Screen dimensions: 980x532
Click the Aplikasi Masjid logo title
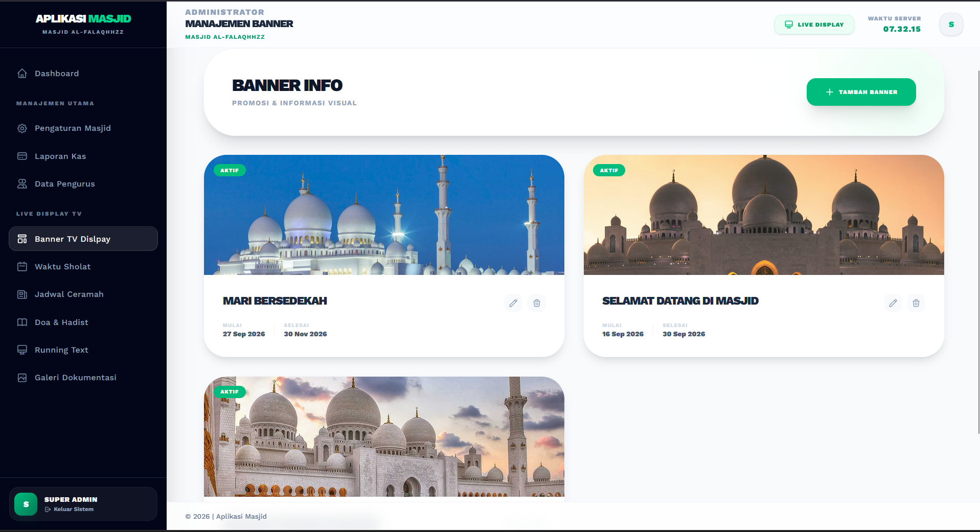point(83,19)
